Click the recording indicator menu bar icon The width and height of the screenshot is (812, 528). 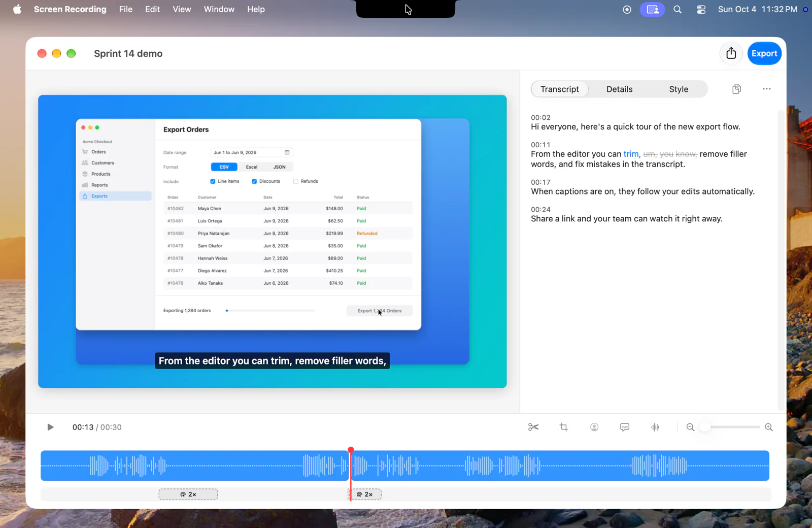(x=627, y=9)
